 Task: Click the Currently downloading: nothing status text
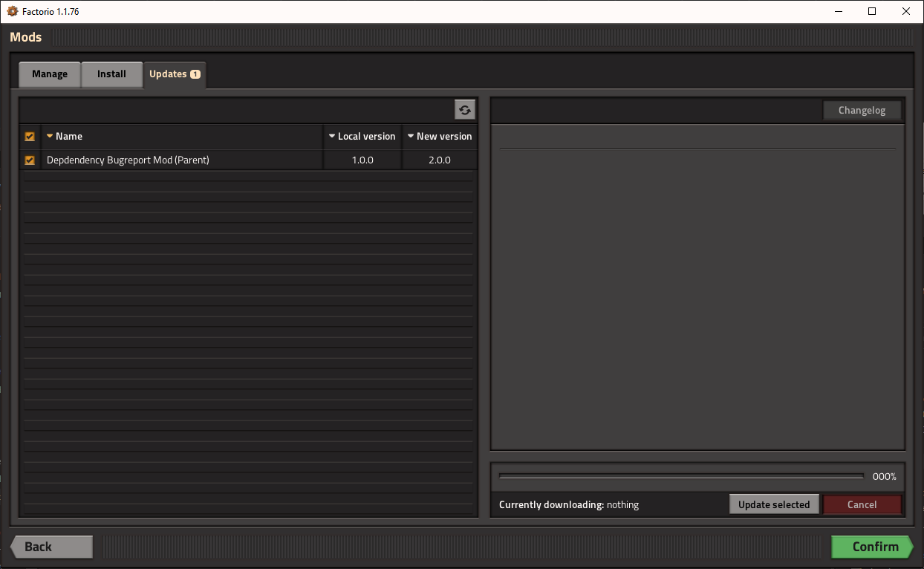click(569, 505)
